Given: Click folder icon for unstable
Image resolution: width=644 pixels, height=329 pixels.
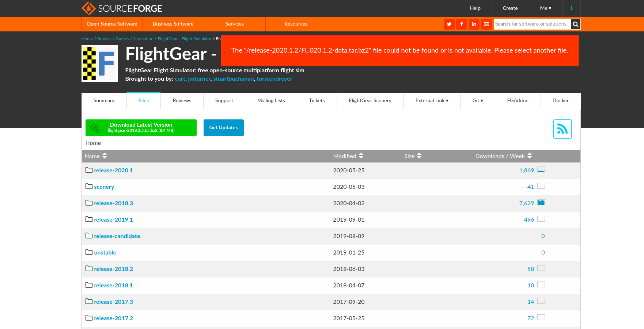Looking at the screenshot, I should coord(89,252).
